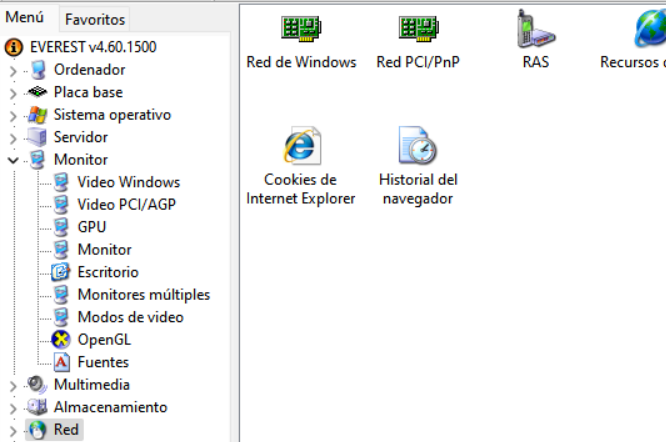The width and height of the screenshot is (666, 442).
Task: Click 'Cookies de Internet Explorer' caption
Action: (x=301, y=189)
